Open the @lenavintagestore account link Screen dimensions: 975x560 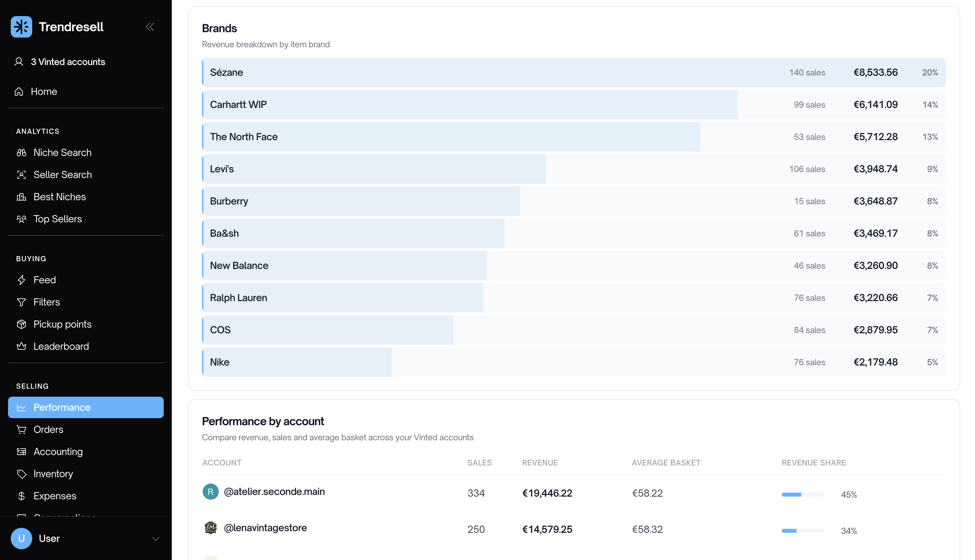point(265,528)
